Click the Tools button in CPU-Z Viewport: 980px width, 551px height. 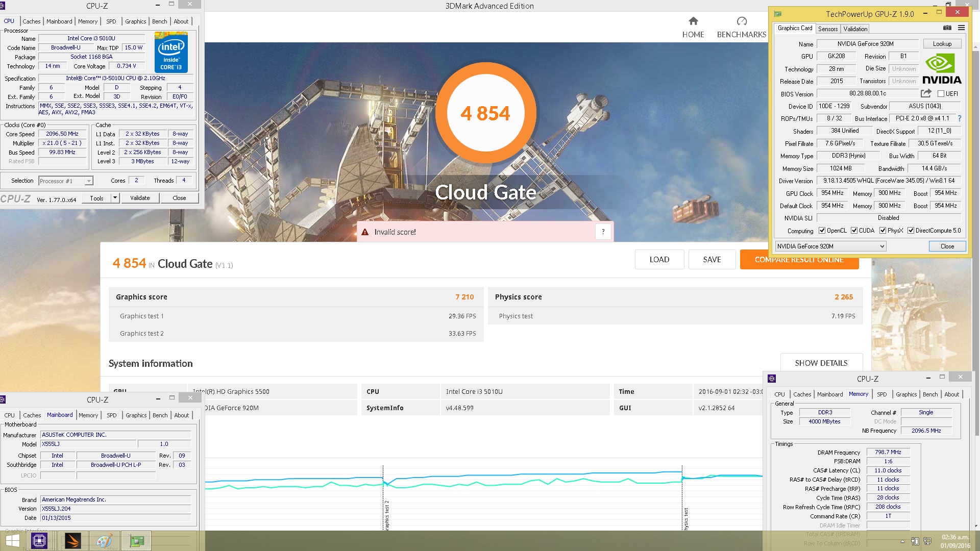[x=97, y=198]
